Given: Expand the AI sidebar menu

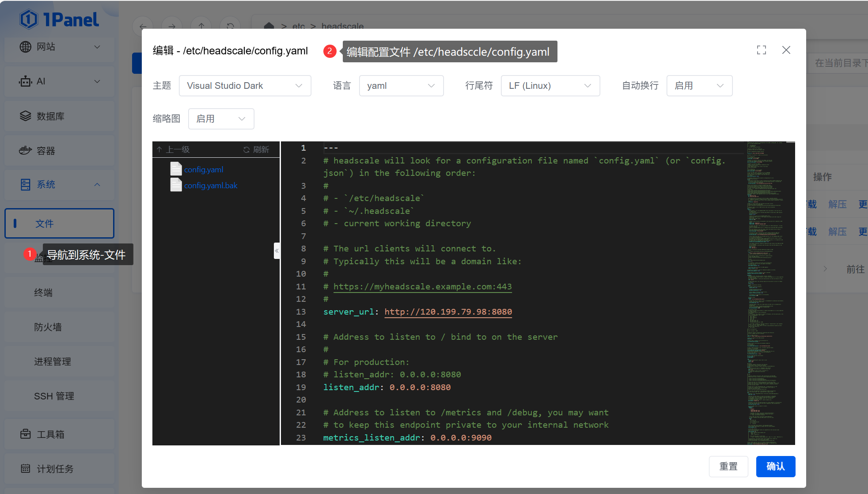Looking at the screenshot, I should (x=97, y=81).
